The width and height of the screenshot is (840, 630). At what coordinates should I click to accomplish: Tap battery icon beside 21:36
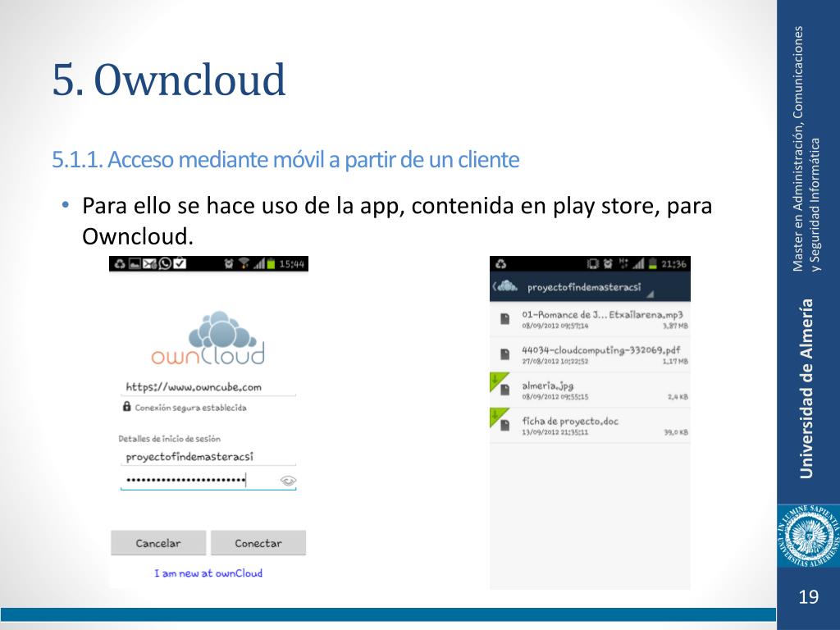tap(652, 263)
